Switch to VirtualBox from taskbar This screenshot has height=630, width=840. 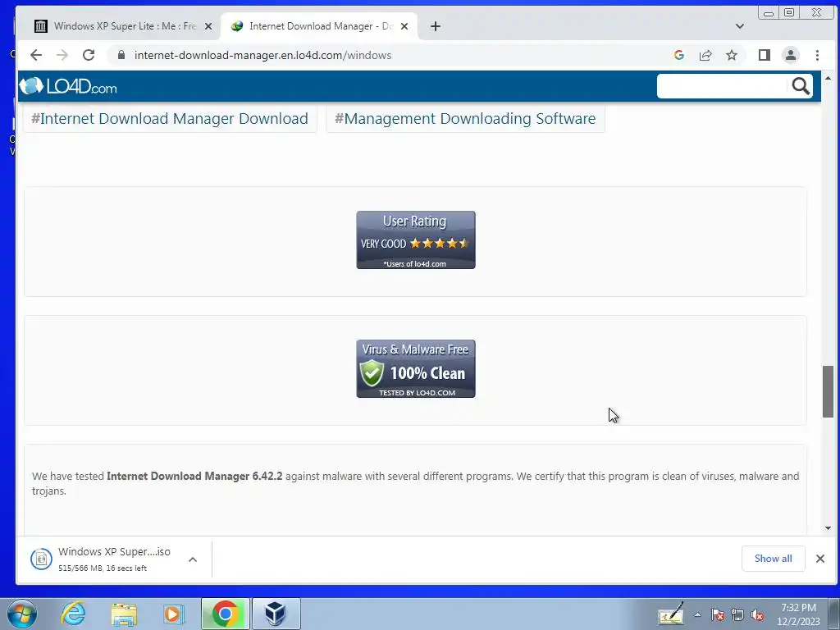(276, 614)
